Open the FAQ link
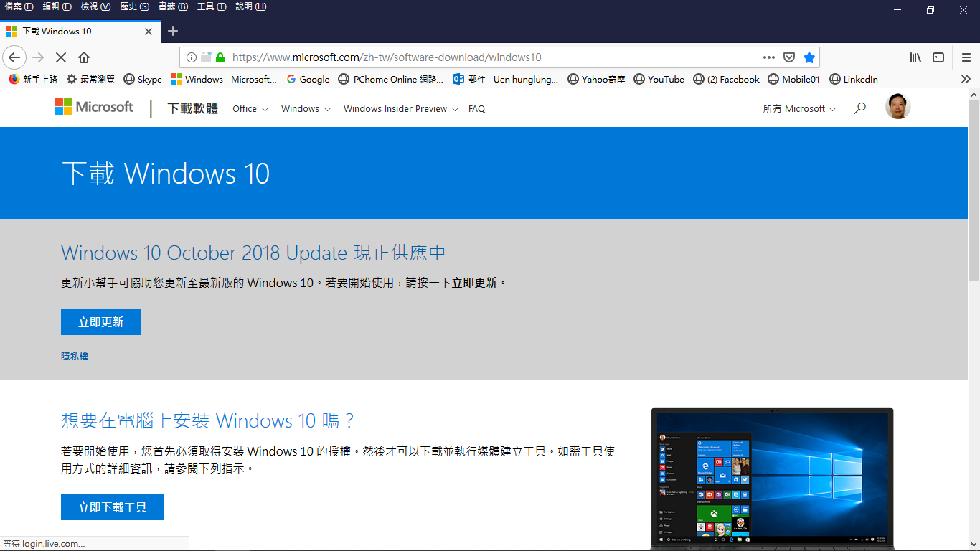The image size is (980, 551). click(476, 109)
